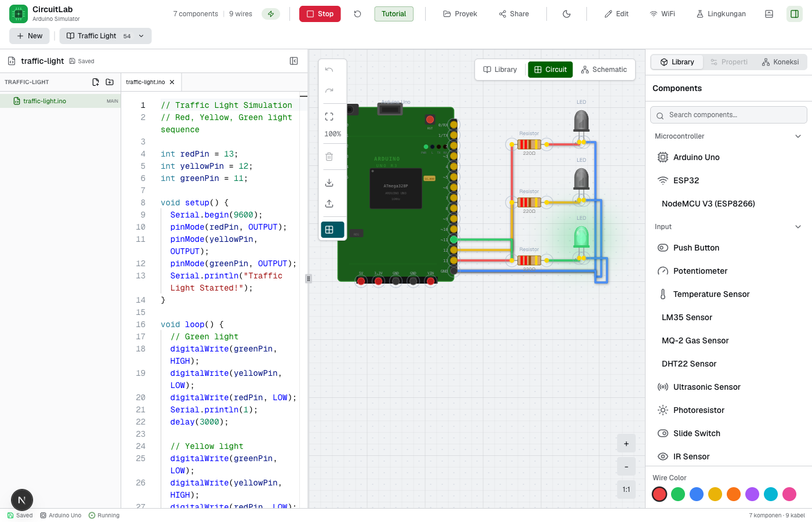
Task: Create a new folder in TRAFFIC-LIGHT
Action: click(110, 82)
